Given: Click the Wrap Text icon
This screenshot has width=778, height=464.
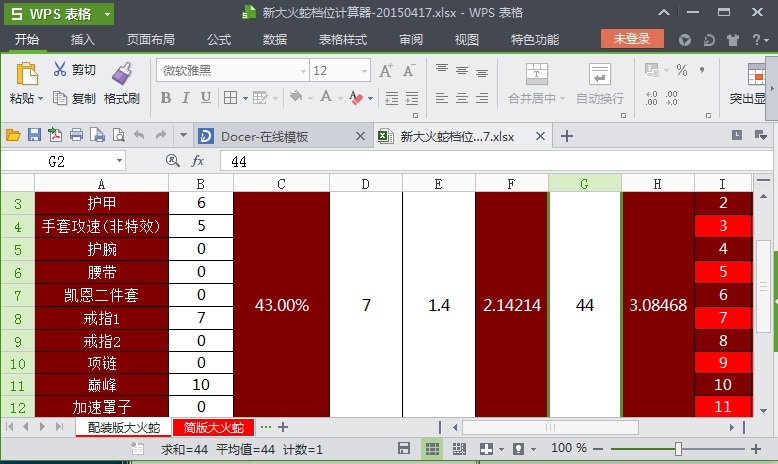Looking at the screenshot, I should 599,74.
